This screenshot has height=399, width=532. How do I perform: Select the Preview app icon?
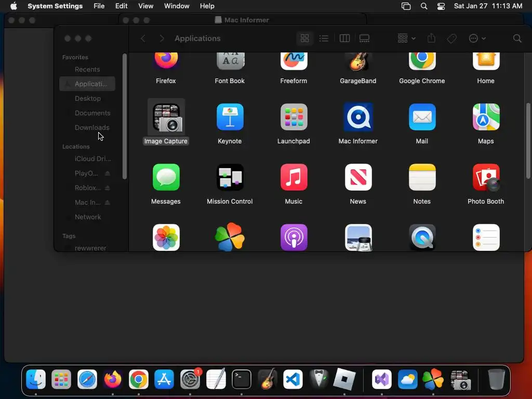pyautogui.click(x=358, y=237)
